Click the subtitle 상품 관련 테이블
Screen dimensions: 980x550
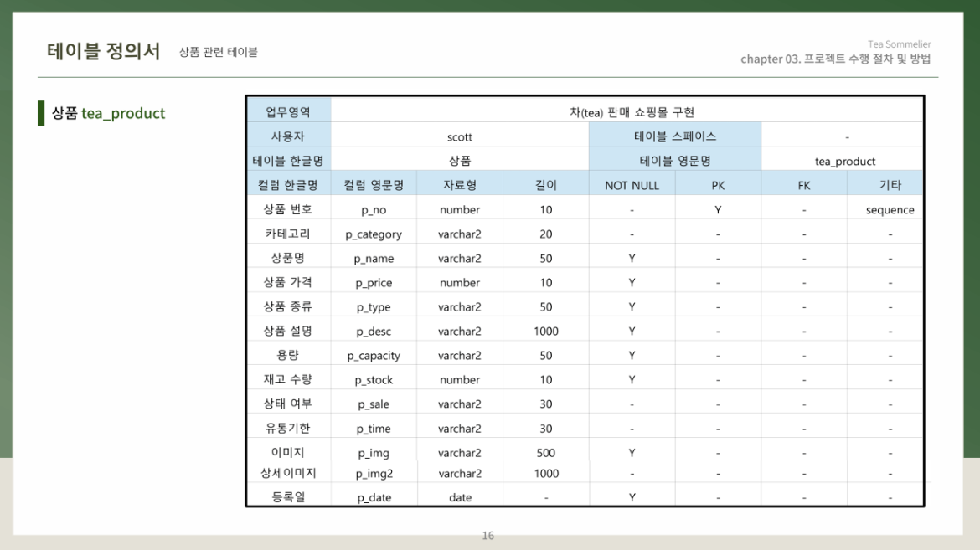point(218,52)
